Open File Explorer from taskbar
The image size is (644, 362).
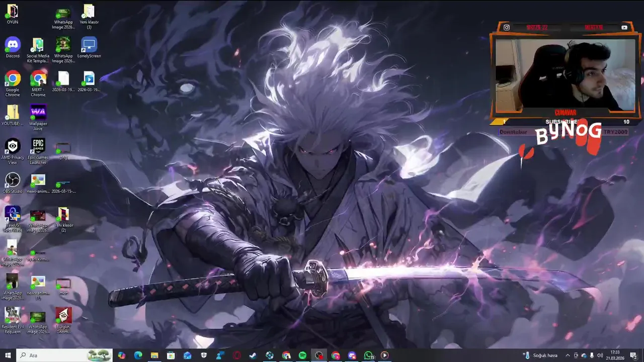click(154, 355)
